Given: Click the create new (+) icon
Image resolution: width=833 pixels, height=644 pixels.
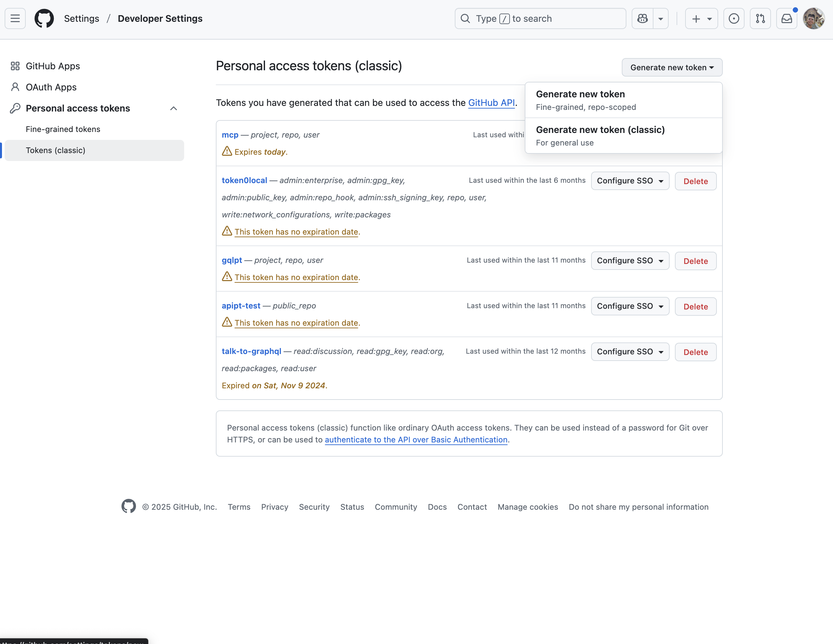Looking at the screenshot, I should point(696,18).
